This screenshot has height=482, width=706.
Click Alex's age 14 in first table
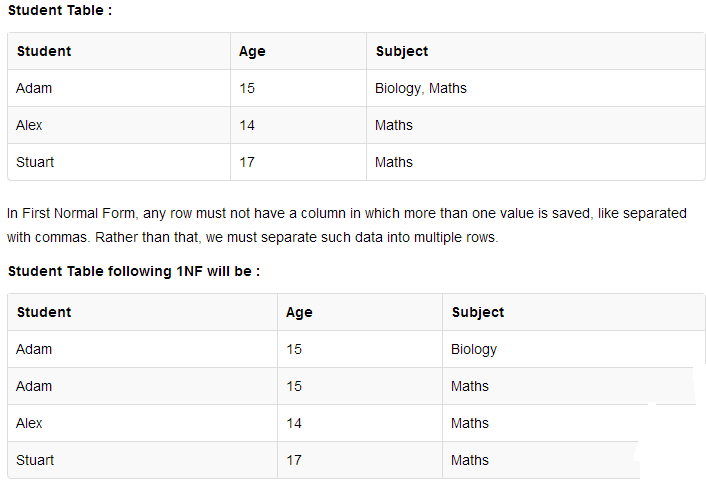(247, 125)
